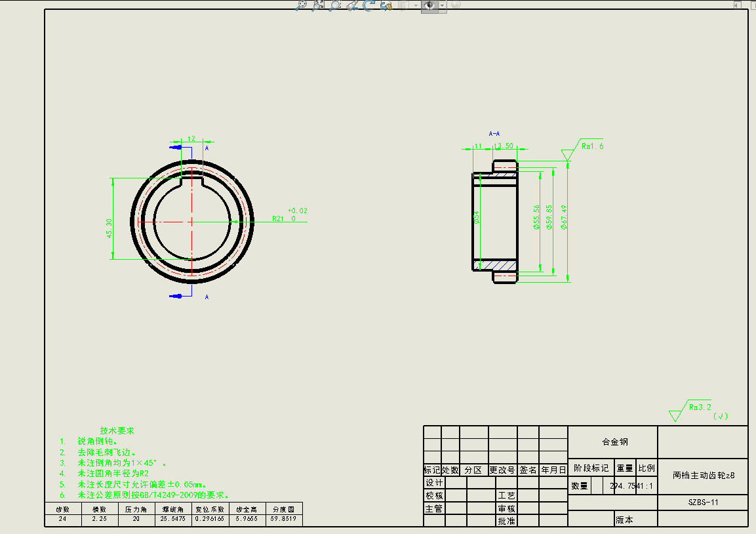Select the Zoom to Area dashed-box magnifier

click(x=335, y=5)
